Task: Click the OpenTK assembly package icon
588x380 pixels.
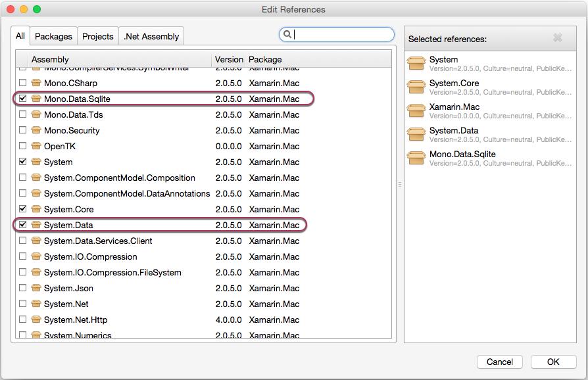Action: pos(36,146)
